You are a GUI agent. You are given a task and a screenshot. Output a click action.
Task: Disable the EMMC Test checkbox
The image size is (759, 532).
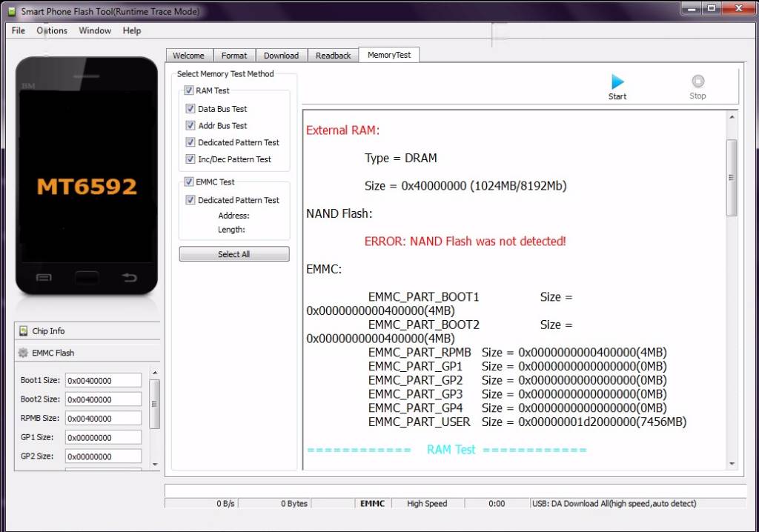click(189, 182)
